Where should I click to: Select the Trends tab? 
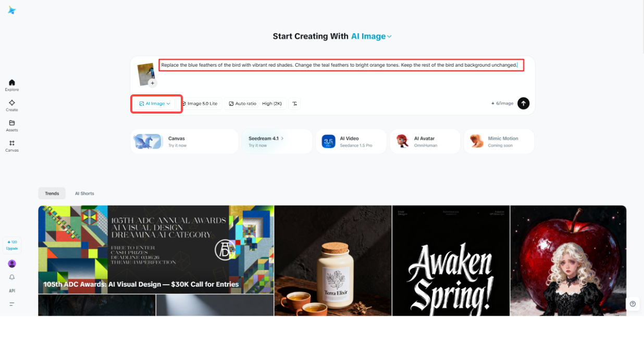(52, 193)
